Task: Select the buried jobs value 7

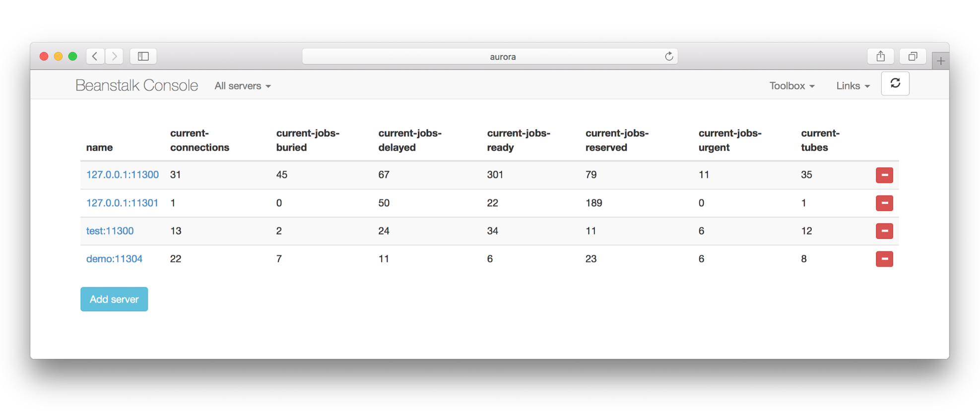Action: (x=279, y=259)
